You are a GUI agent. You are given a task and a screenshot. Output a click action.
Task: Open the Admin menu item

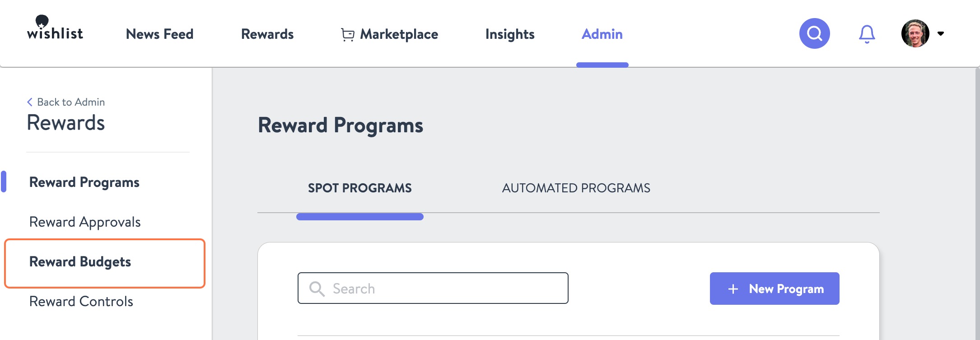tap(602, 34)
